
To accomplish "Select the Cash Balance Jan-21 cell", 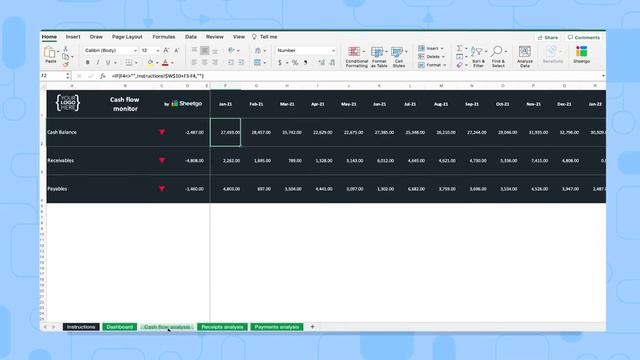I will coord(225,132).
